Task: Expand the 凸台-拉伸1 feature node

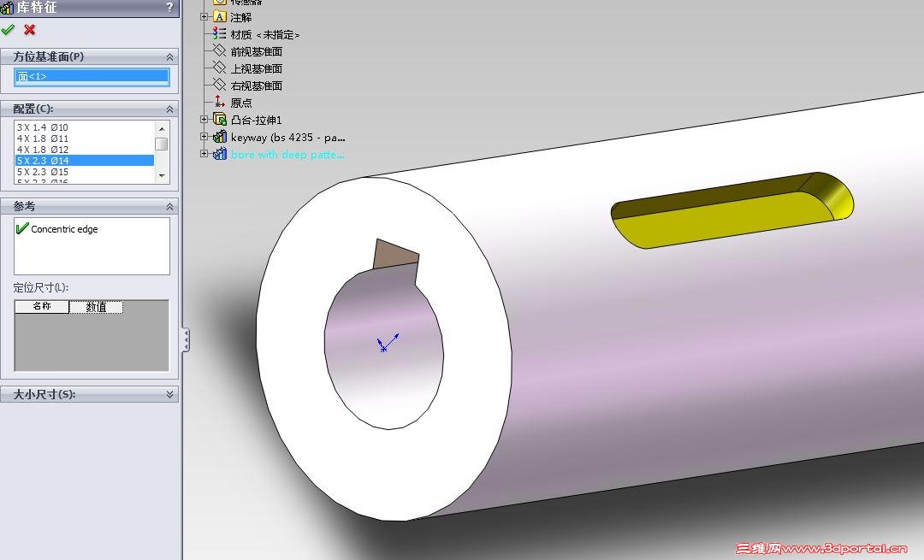Action: coord(204,120)
